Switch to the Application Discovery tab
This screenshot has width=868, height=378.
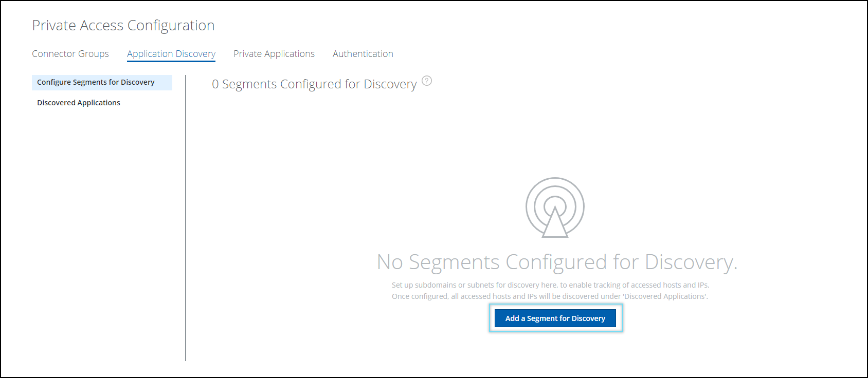click(x=171, y=54)
